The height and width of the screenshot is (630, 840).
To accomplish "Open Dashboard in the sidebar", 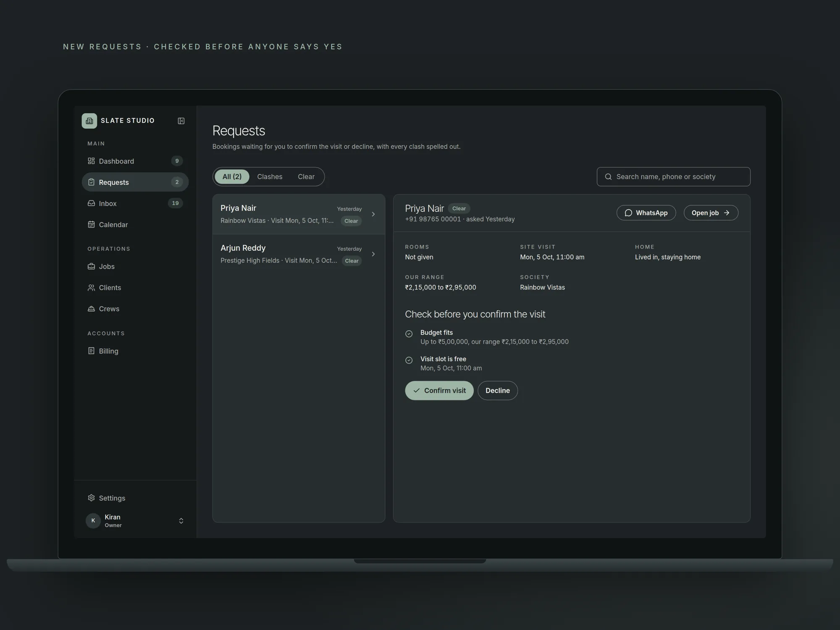I will tap(135, 161).
